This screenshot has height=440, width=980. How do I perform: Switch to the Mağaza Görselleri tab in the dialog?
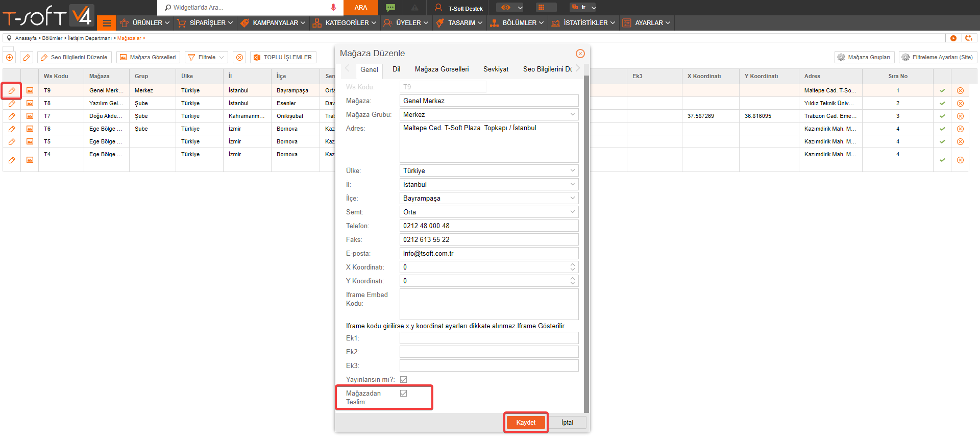point(442,69)
